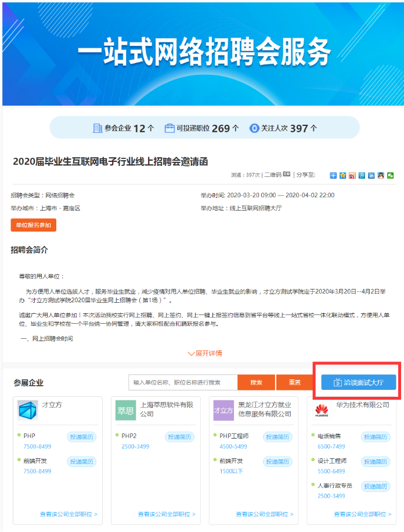Click the 重置 reset button
404x532 pixels.
(x=295, y=382)
